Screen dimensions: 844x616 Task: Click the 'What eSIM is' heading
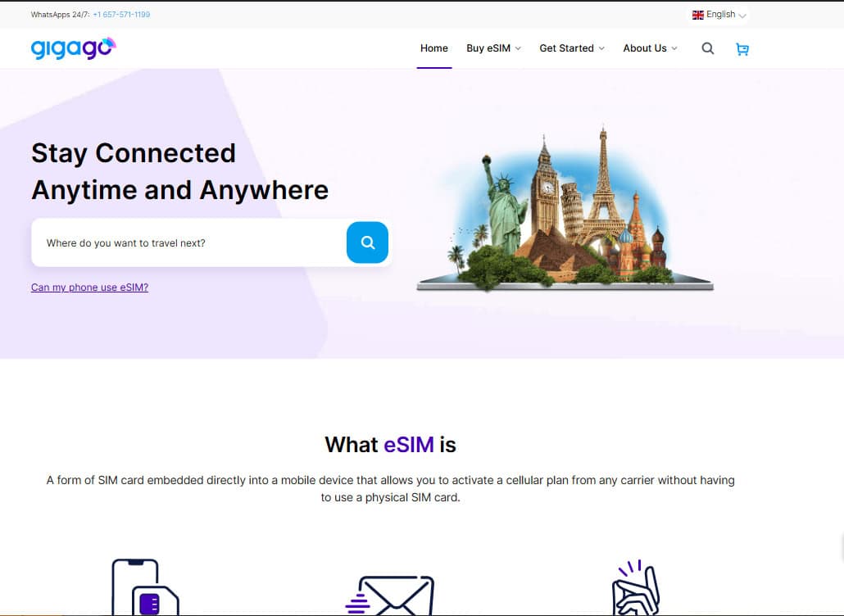[390, 445]
